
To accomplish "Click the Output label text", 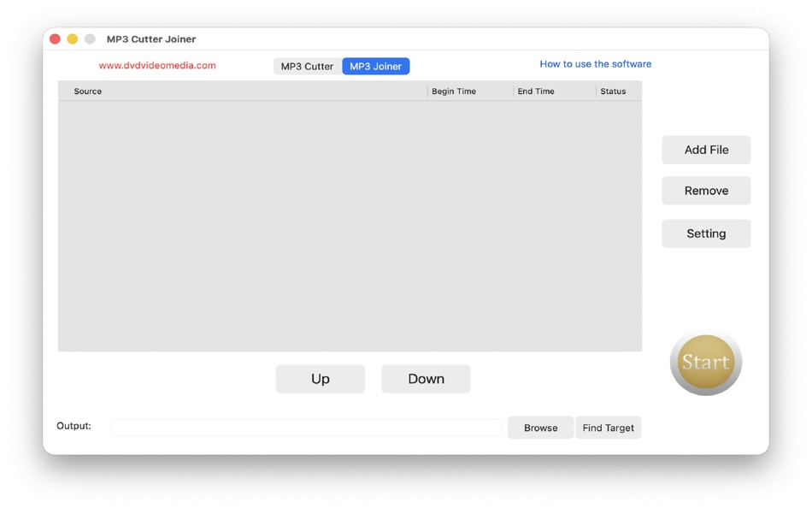I will pos(74,428).
